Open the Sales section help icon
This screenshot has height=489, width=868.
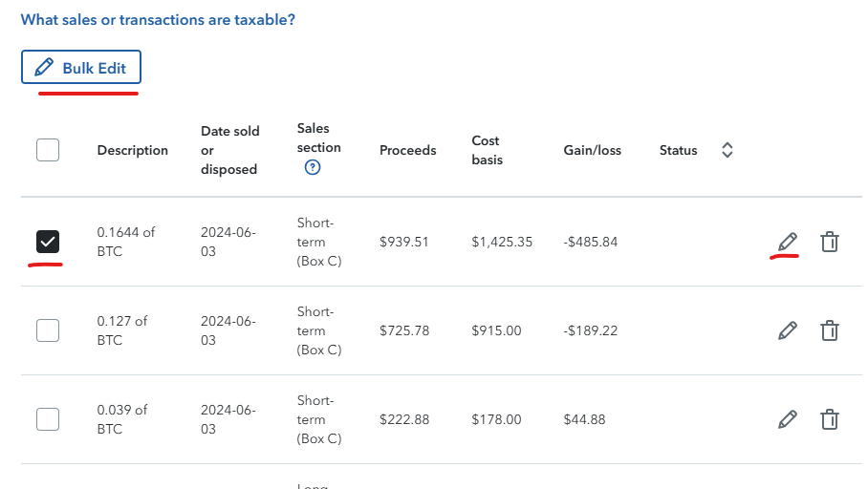pos(312,168)
